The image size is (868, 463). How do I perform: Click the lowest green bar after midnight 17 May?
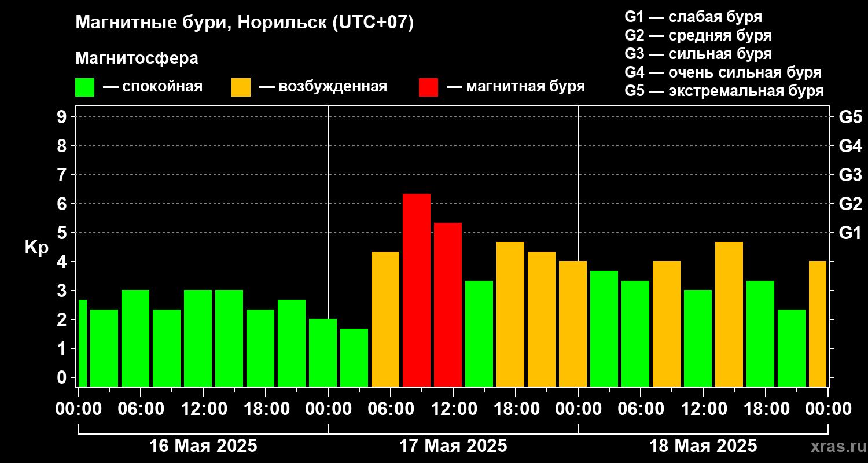click(354, 358)
